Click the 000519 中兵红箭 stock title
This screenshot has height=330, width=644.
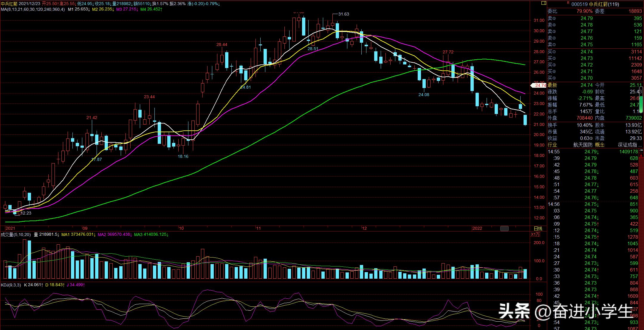595,4
